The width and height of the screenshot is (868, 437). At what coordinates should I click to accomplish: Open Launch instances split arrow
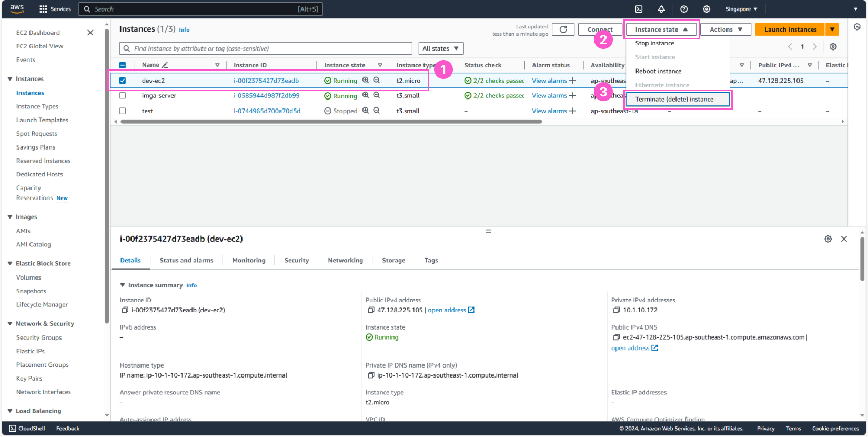tap(832, 29)
